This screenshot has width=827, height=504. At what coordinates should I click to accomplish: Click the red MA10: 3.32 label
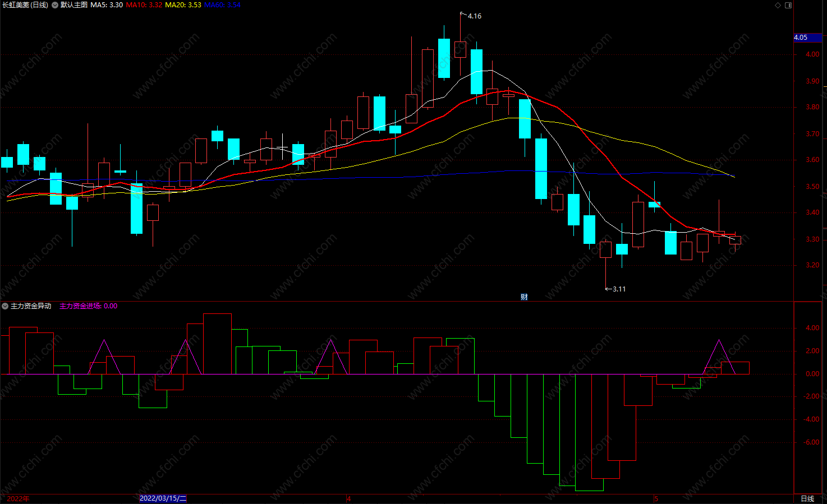(144, 5)
